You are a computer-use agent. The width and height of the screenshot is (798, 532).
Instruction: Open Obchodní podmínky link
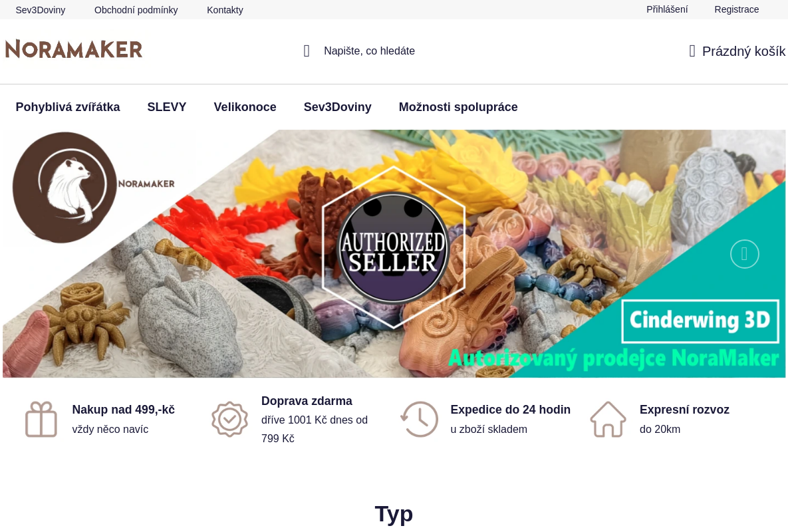(x=136, y=10)
